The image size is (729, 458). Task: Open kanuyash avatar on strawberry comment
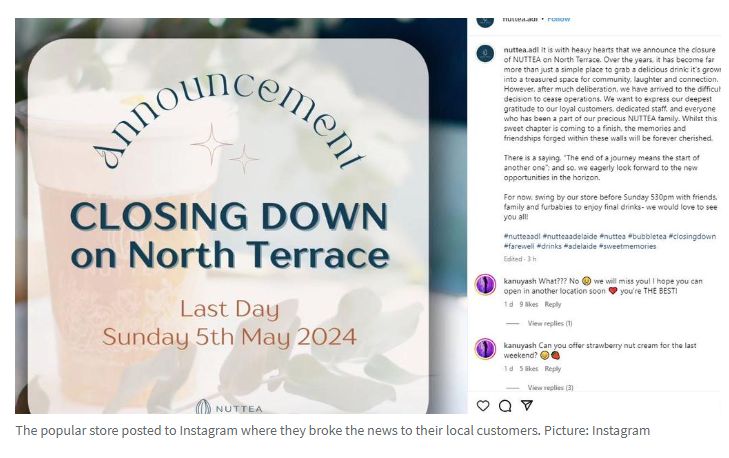(x=486, y=349)
